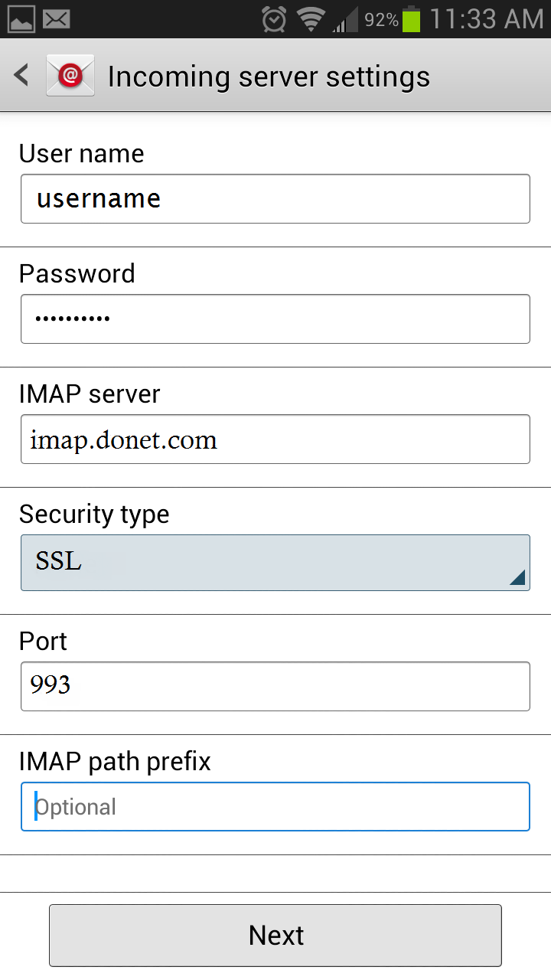Select the IMAP path prefix Optional field
Screen dimensions: 551x980
click(275, 806)
